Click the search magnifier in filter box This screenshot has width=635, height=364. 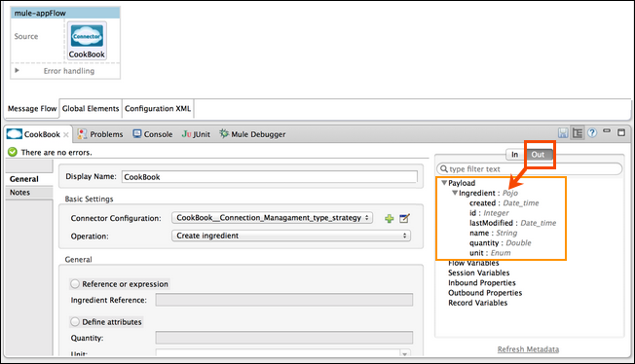click(444, 168)
